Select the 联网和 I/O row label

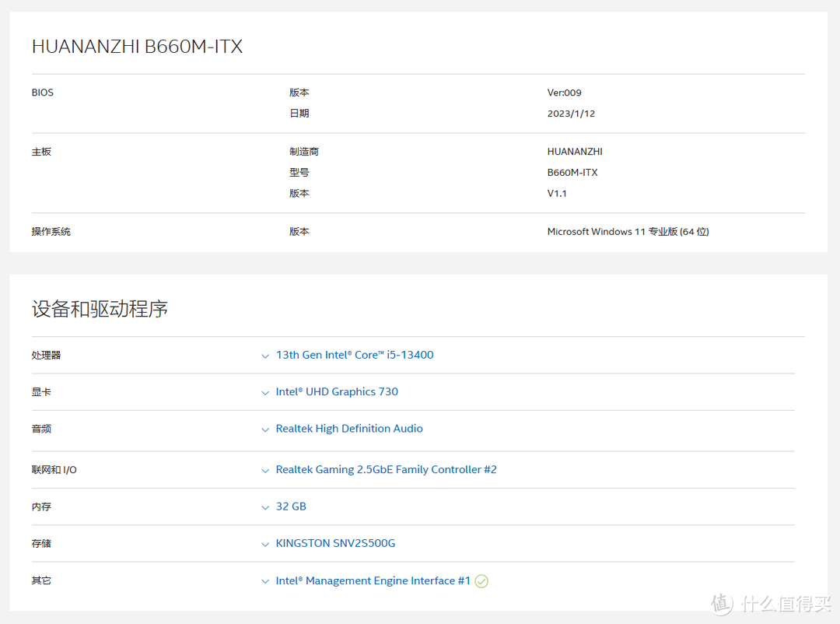(54, 470)
